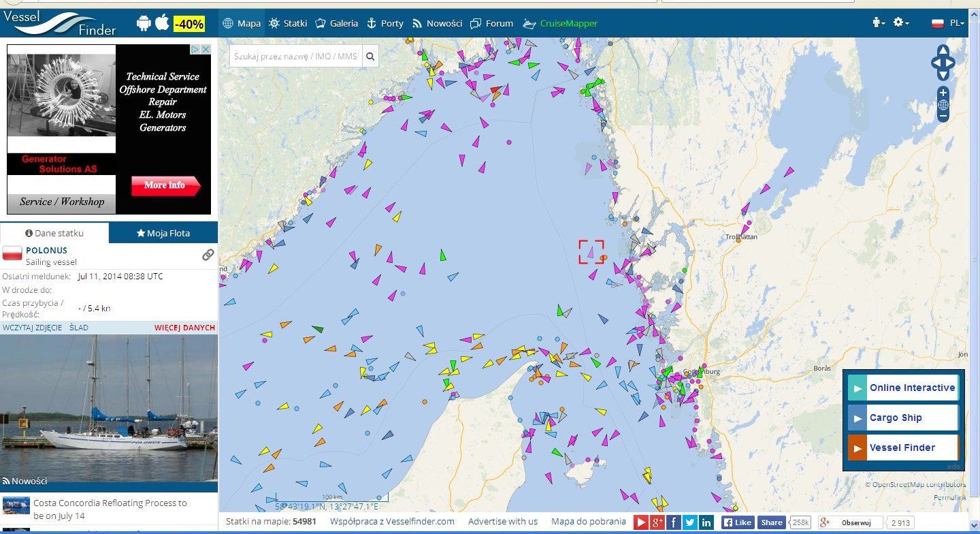The width and height of the screenshot is (980, 534).
Task: Open the Porty menu item
Action: coord(385,23)
